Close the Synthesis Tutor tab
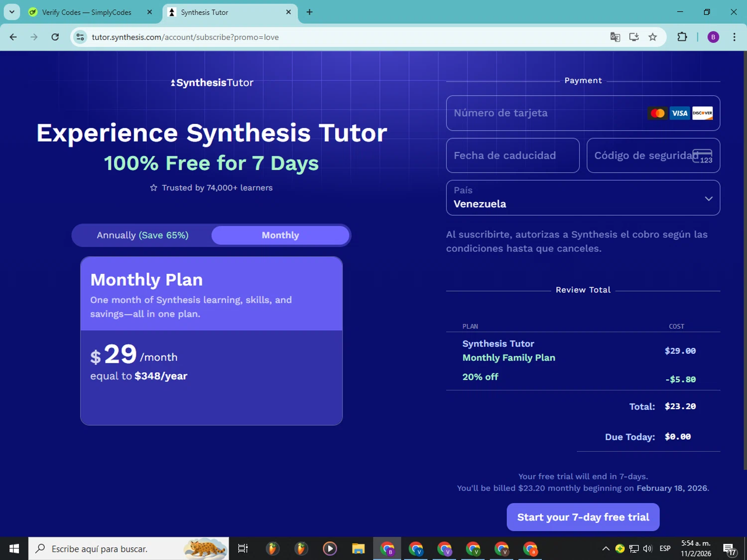 click(288, 12)
